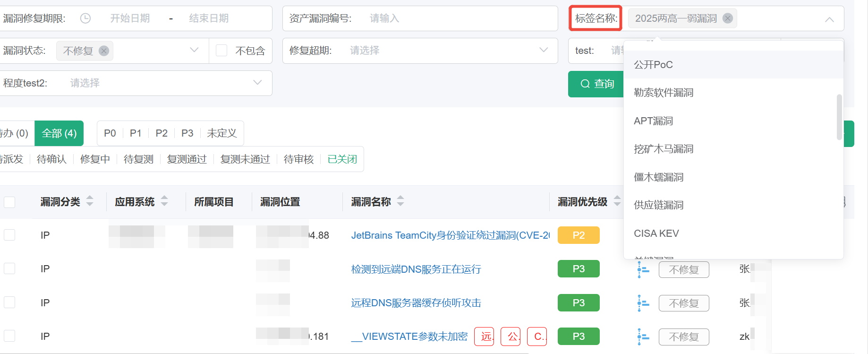
Task: Switch to the 全部 (4) tab
Action: pyautogui.click(x=59, y=133)
